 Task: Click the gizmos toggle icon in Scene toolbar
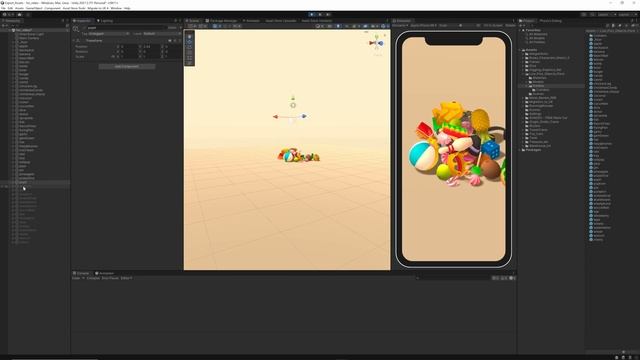(383, 26)
